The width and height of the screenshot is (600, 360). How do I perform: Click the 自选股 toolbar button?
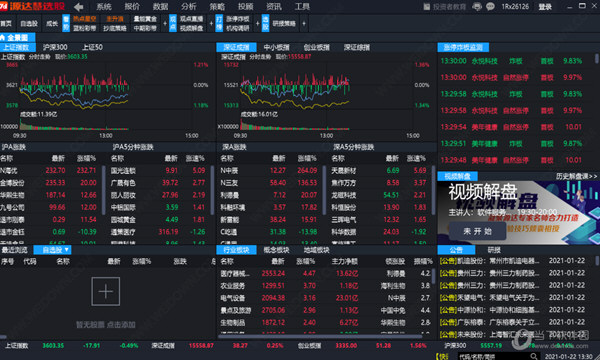pyautogui.click(x=29, y=24)
